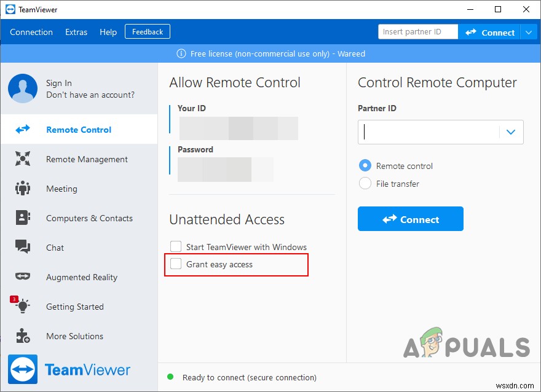This screenshot has width=541, height=392.
Task: Select Augmented Reality in sidebar
Action: pyautogui.click(x=22, y=277)
